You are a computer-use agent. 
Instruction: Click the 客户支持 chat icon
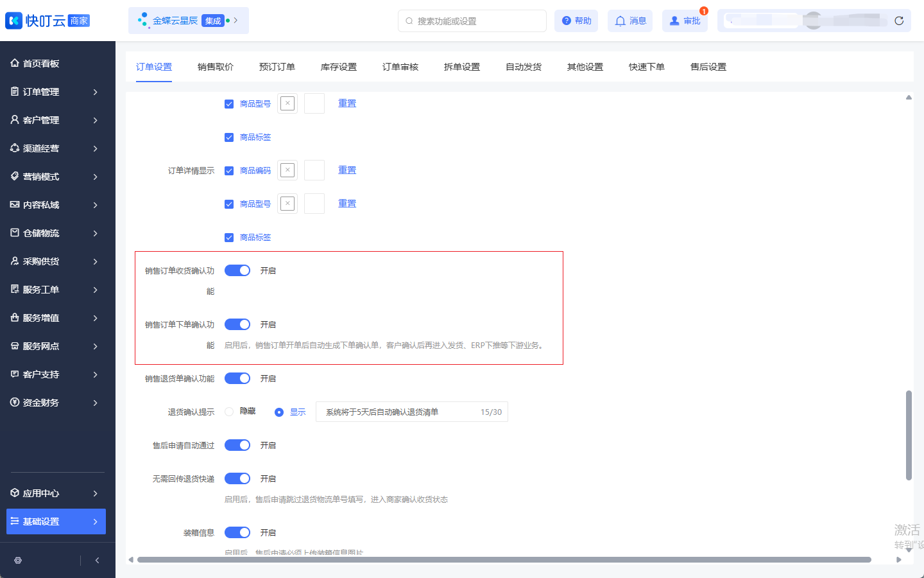[x=15, y=374]
